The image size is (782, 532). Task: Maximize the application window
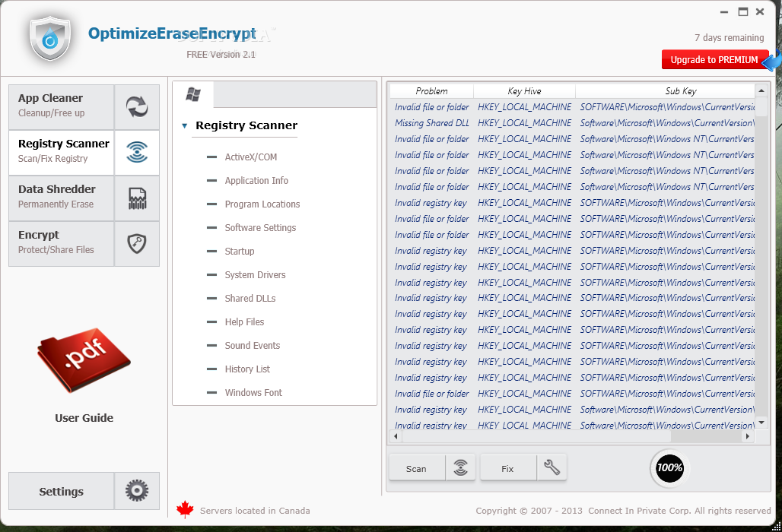point(743,11)
